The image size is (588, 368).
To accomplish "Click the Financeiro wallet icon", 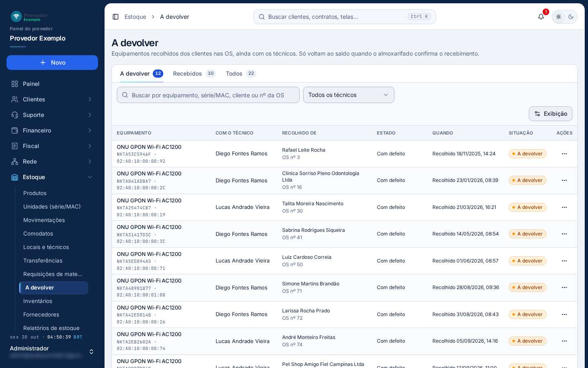I will (15, 130).
